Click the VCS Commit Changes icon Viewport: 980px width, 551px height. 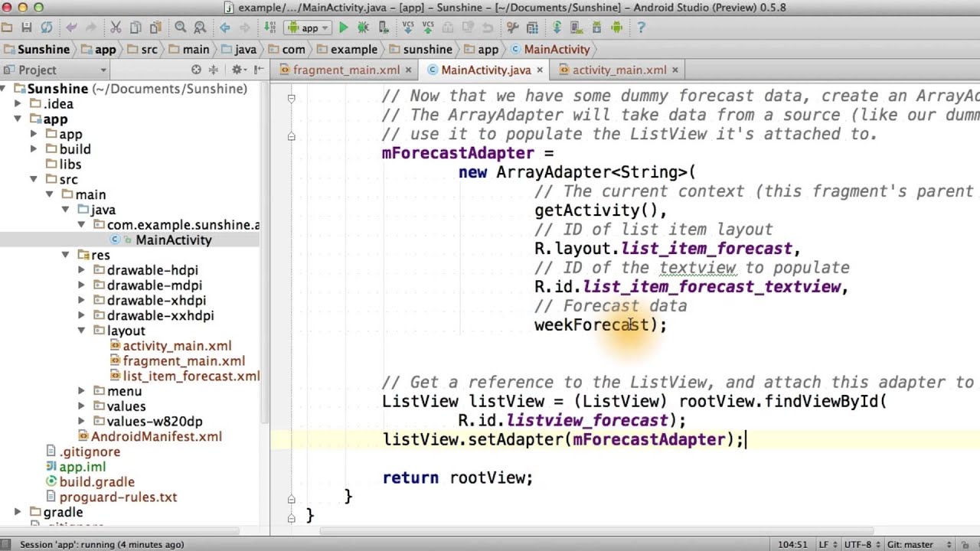pos(428,28)
